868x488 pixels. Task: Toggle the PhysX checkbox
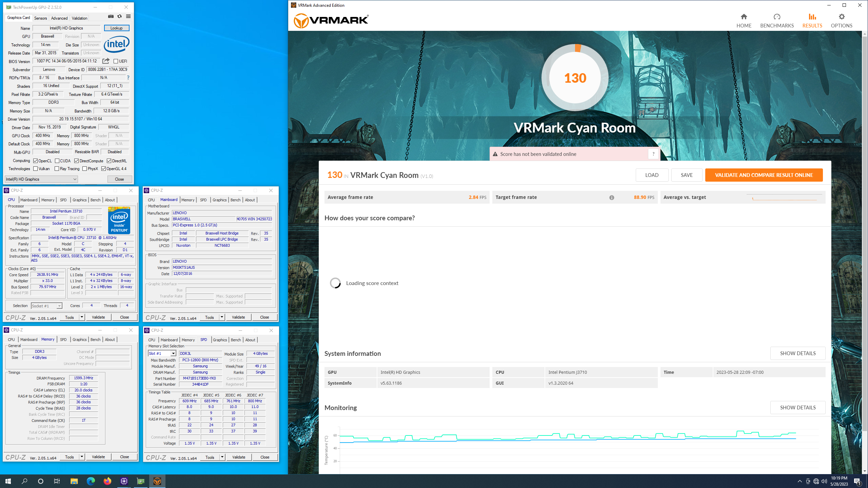coord(84,169)
